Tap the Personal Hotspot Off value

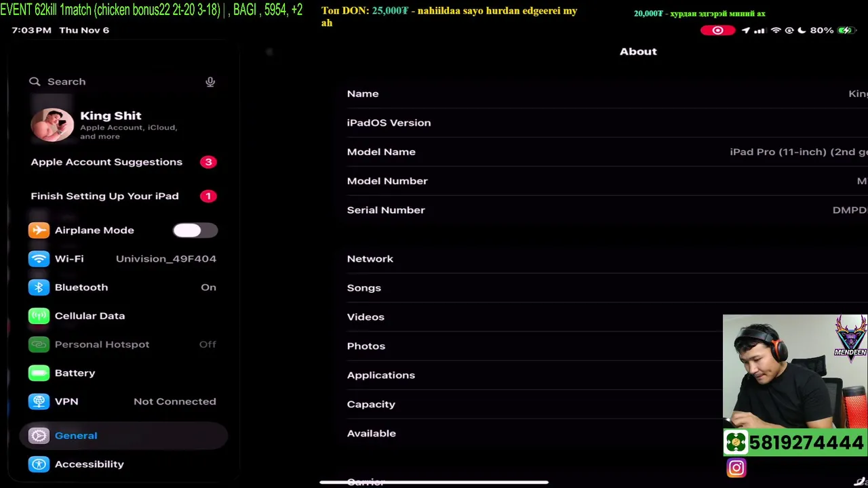coord(208,344)
